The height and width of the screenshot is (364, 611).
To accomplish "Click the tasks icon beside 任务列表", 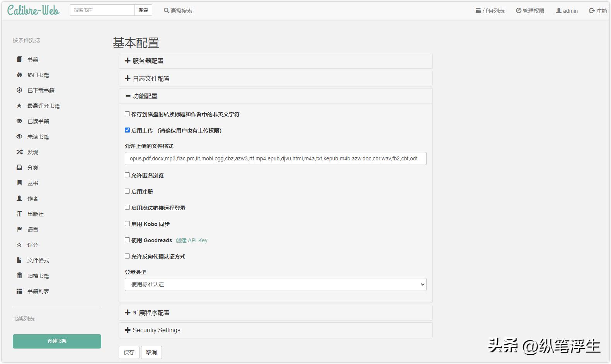I will [478, 10].
